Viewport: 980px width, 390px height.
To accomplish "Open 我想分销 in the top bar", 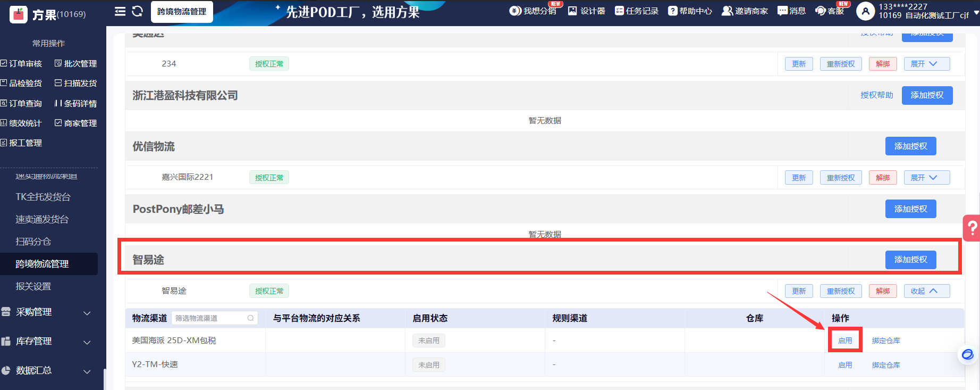I will (533, 11).
